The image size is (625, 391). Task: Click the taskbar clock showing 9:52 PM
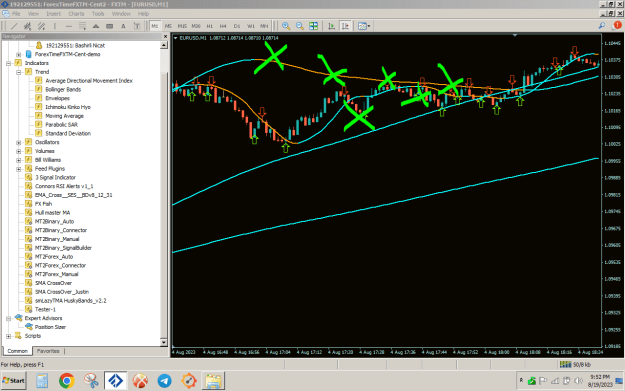[600, 377]
